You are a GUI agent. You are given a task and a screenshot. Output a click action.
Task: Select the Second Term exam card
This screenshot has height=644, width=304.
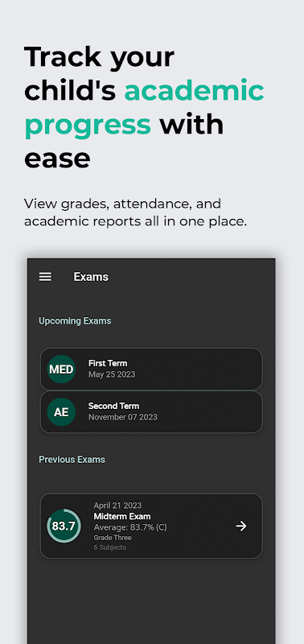click(151, 412)
